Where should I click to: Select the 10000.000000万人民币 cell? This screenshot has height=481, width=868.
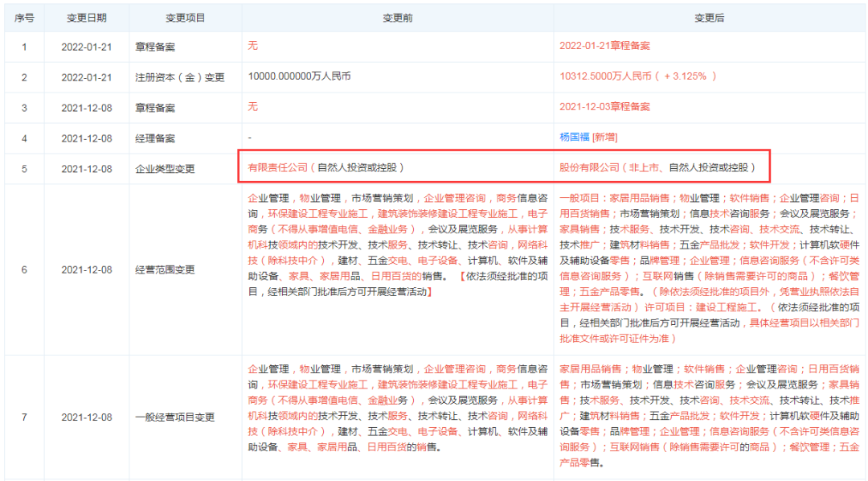pos(299,76)
